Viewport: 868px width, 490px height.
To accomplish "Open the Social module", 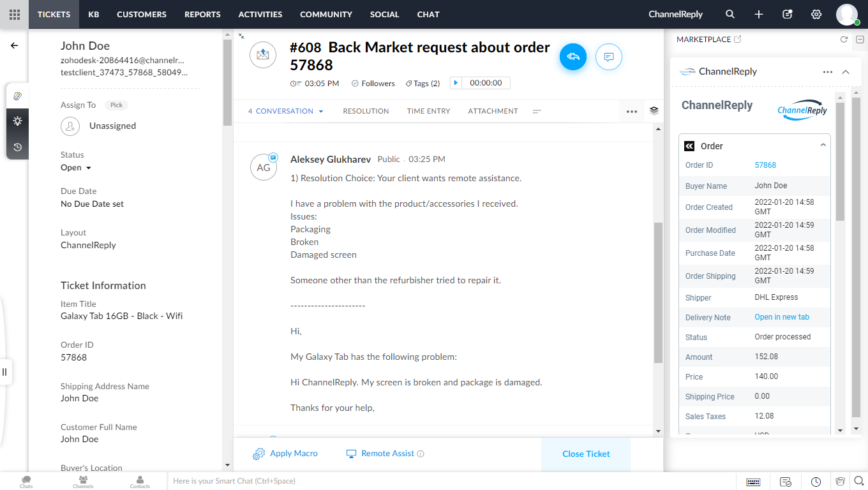I will pos(385,14).
